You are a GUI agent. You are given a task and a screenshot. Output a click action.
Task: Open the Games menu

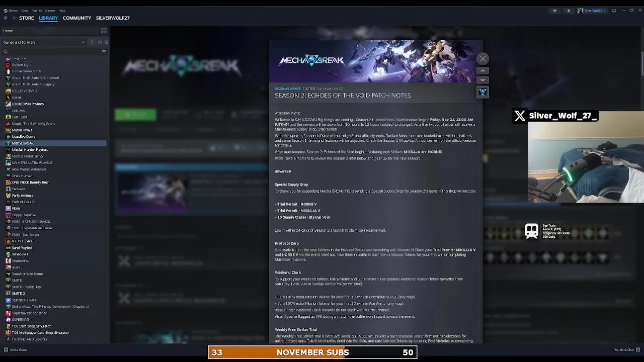(50, 11)
